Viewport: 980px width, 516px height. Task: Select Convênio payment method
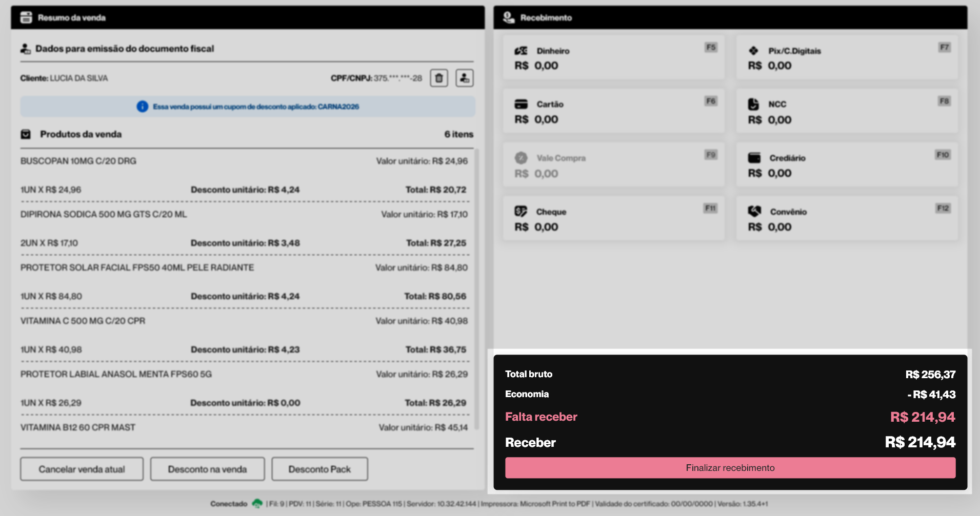(x=847, y=219)
